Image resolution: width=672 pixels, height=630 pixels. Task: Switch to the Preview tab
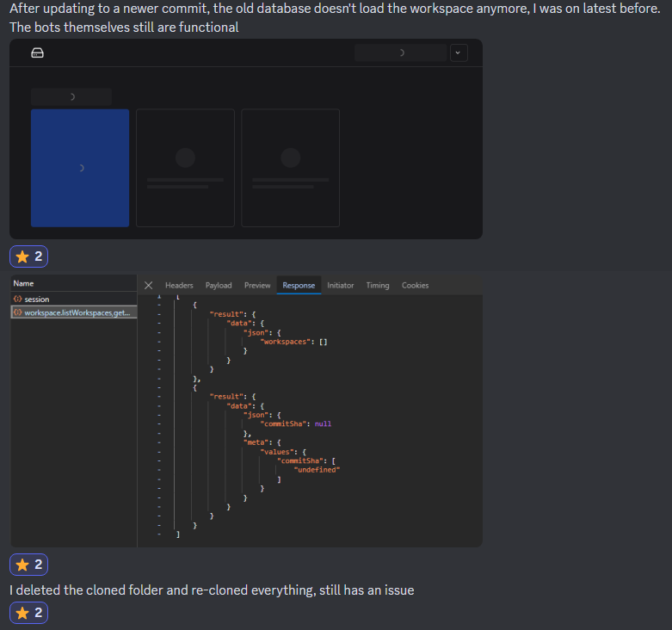pyautogui.click(x=257, y=286)
